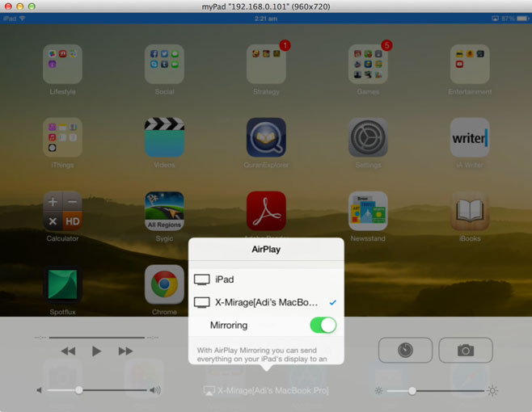Click the media playback progress bar
This screenshot has width=532, height=412.
click(x=97, y=338)
